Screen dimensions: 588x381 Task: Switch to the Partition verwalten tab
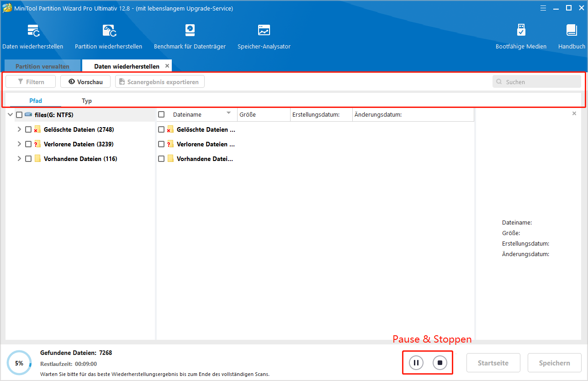[x=42, y=66]
